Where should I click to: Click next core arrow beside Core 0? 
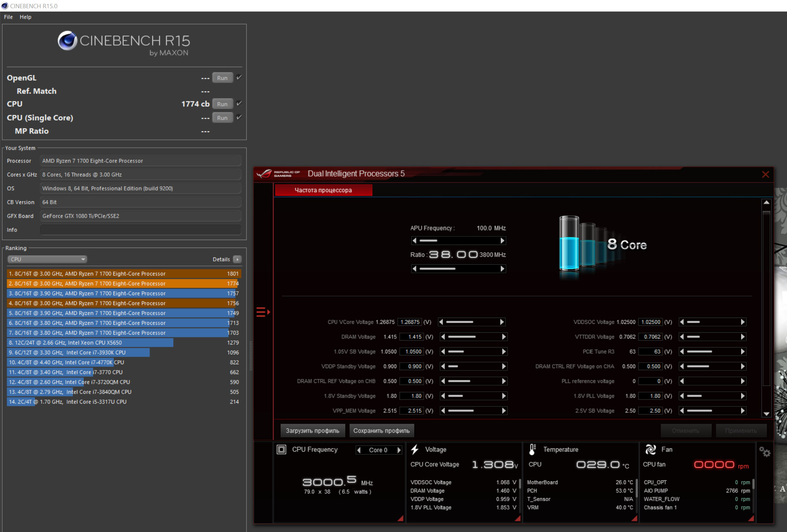pyautogui.click(x=399, y=450)
